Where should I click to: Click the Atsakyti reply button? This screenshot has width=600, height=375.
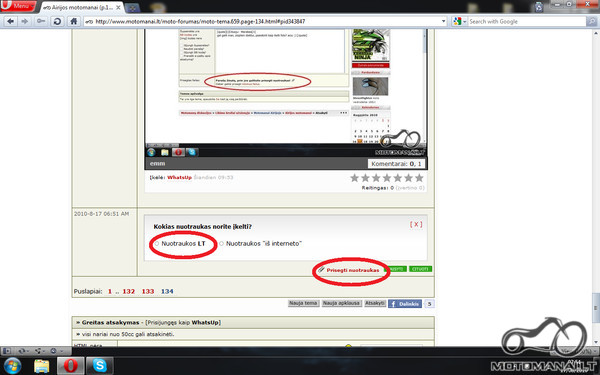[375, 303]
